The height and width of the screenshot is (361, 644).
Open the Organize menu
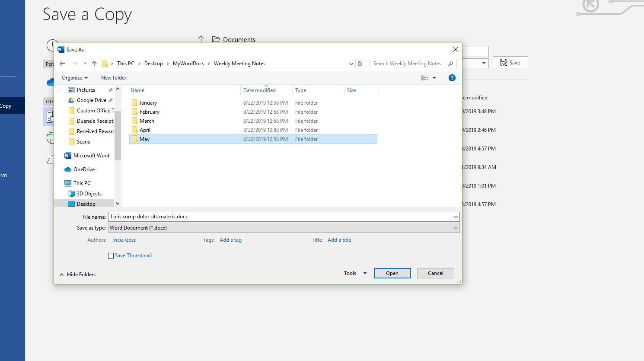75,78
